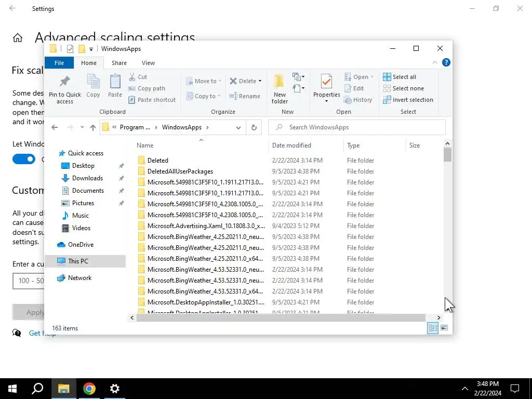Click Invert selection in the ribbon
532x399 pixels.
tap(408, 100)
